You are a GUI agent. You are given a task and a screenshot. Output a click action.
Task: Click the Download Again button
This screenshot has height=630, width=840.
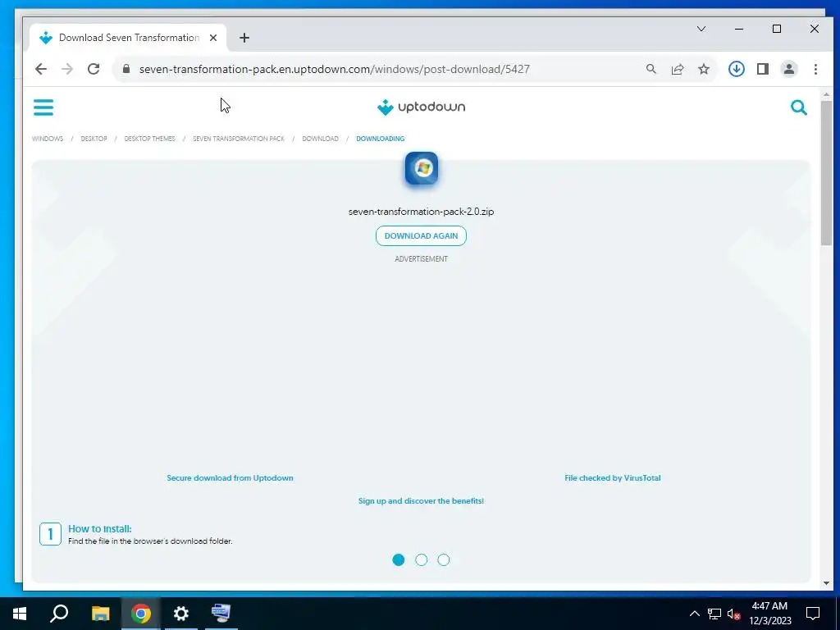421,235
